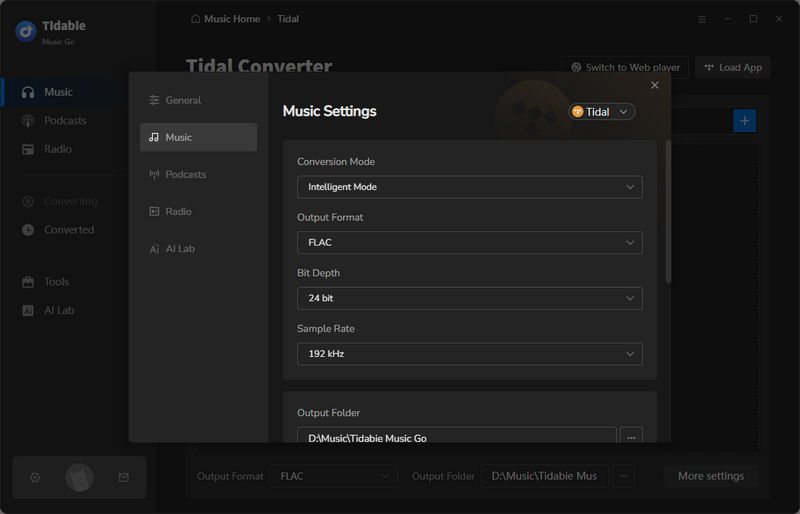Image resolution: width=800 pixels, height=514 pixels.
Task: Click the home icon in the breadcrumb
Action: [195, 19]
